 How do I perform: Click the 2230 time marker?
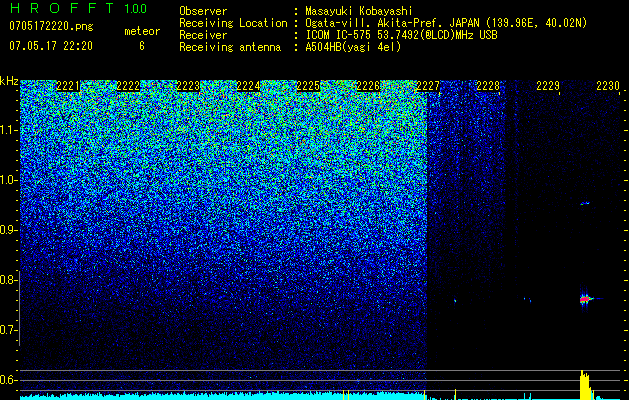tap(608, 86)
